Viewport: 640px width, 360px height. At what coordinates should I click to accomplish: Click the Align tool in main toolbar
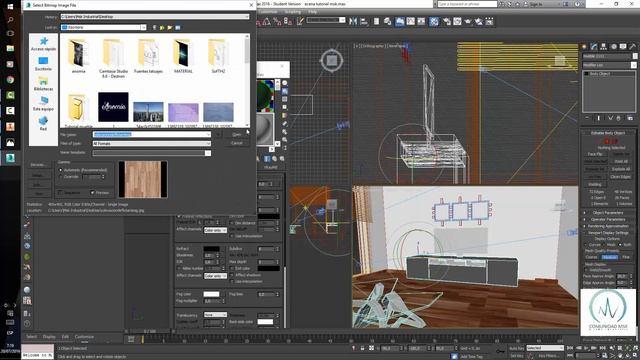click(x=364, y=21)
